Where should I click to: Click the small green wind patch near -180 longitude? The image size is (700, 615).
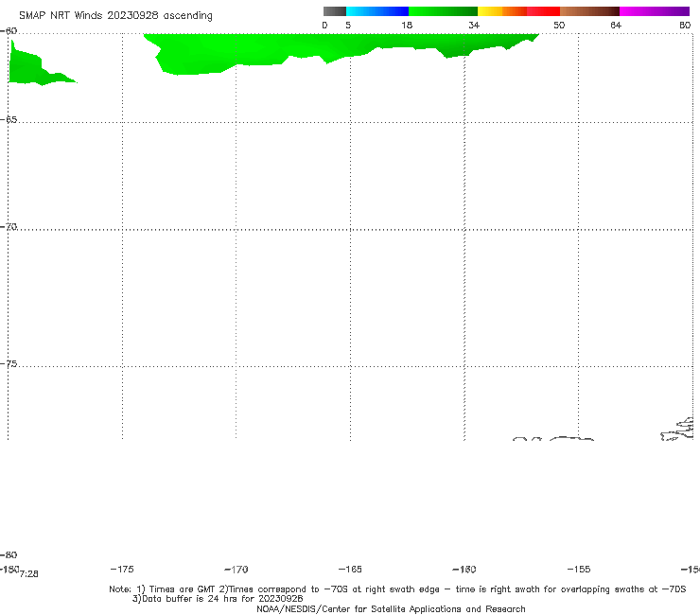tap(43, 62)
